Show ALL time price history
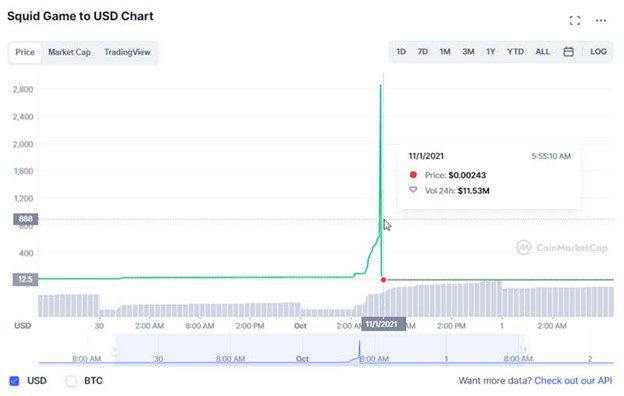The width and height of the screenshot is (624, 396). coord(542,52)
